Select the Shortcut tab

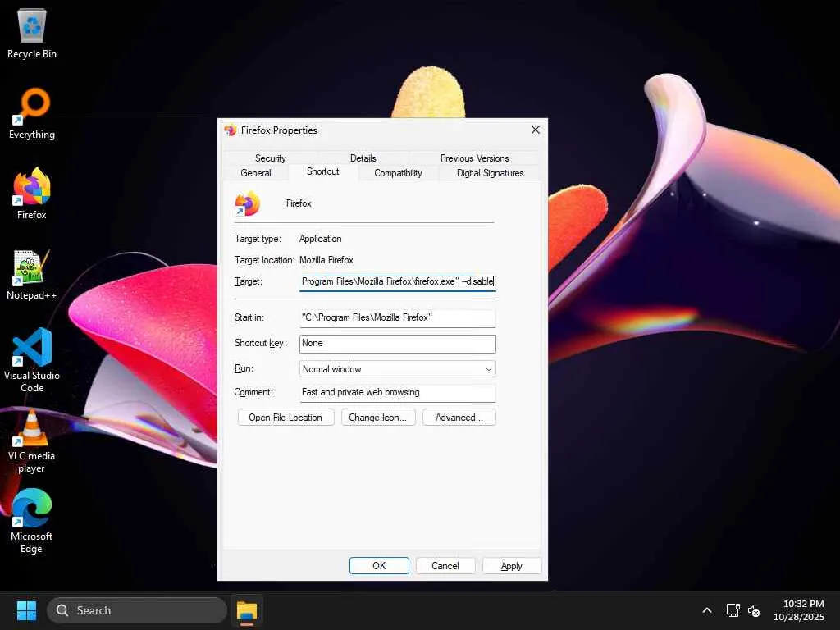tap(323, 171)
